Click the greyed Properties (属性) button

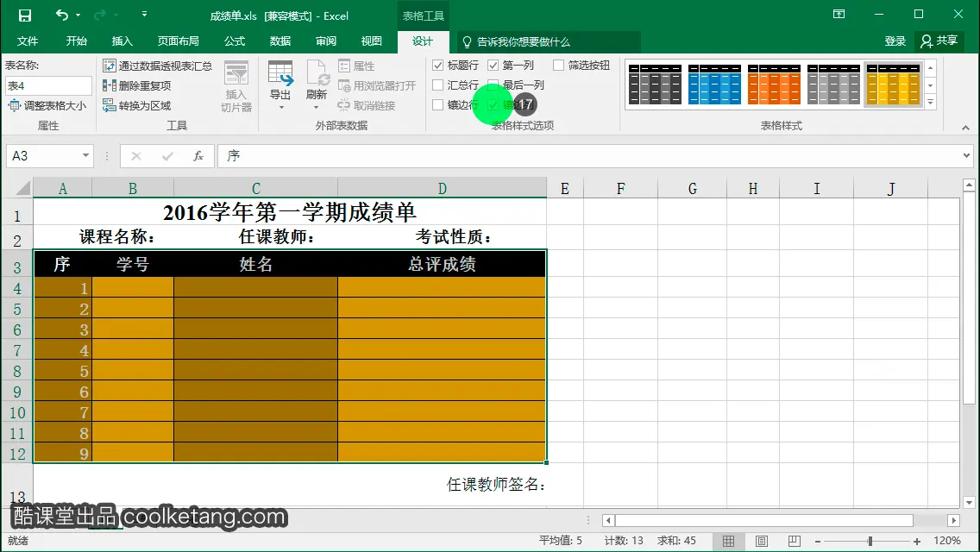(x=356, y=66)
